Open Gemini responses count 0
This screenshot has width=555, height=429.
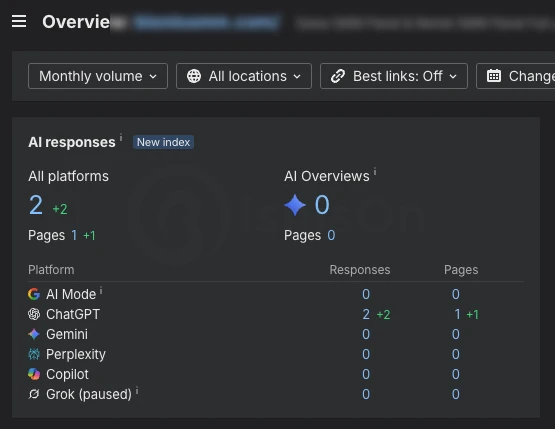366,334
